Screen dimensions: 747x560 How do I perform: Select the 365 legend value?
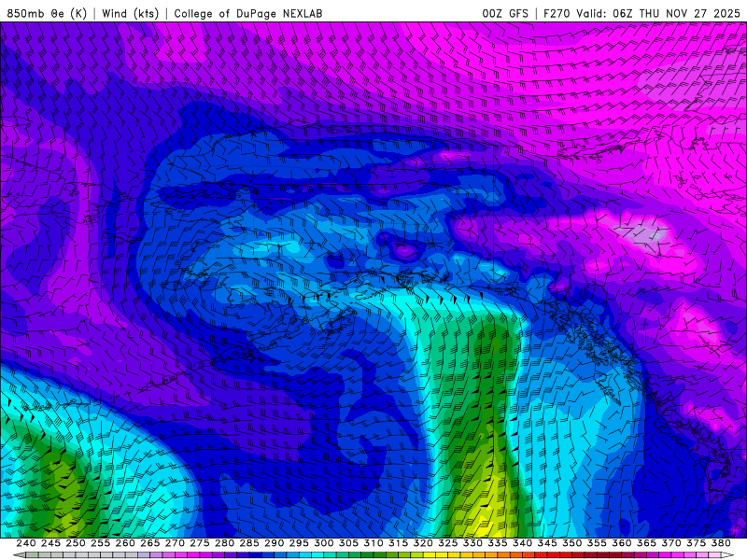click(x=646, y=543)
